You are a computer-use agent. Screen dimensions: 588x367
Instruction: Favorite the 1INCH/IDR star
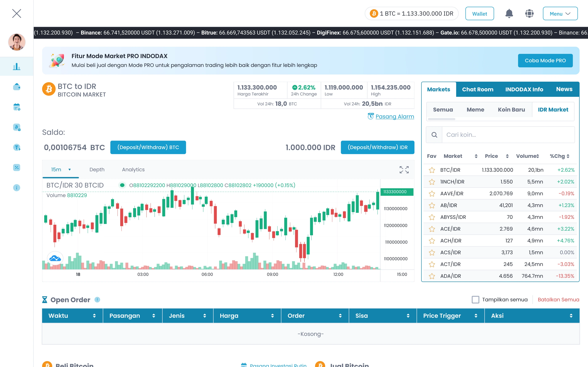432,182
